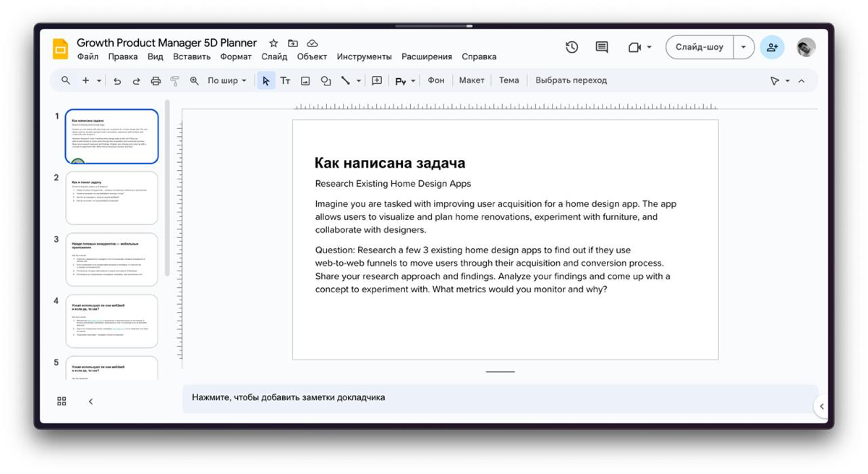The height and width of the screenshot is (474, 868).
Task: Open the Расширения menu
Action: tap(427, 56)
